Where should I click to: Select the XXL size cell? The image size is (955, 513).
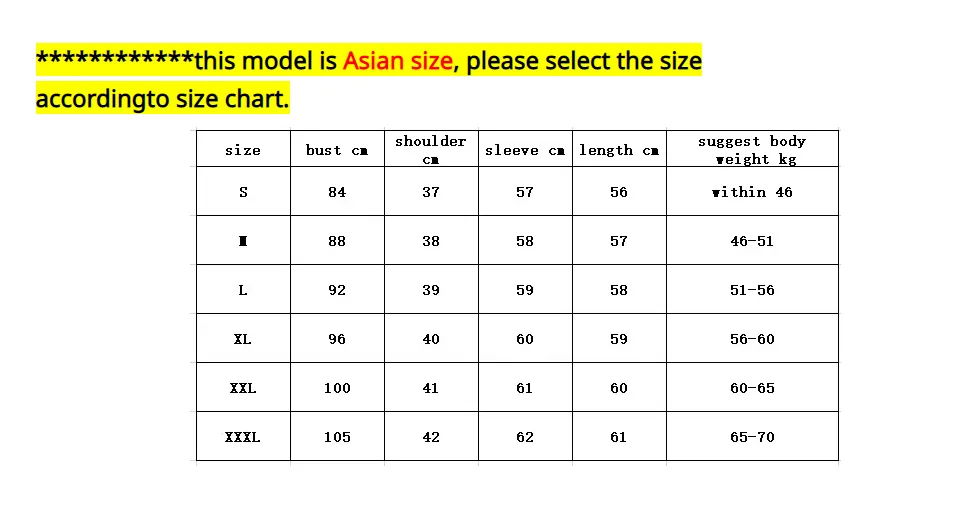coord(243,387)
